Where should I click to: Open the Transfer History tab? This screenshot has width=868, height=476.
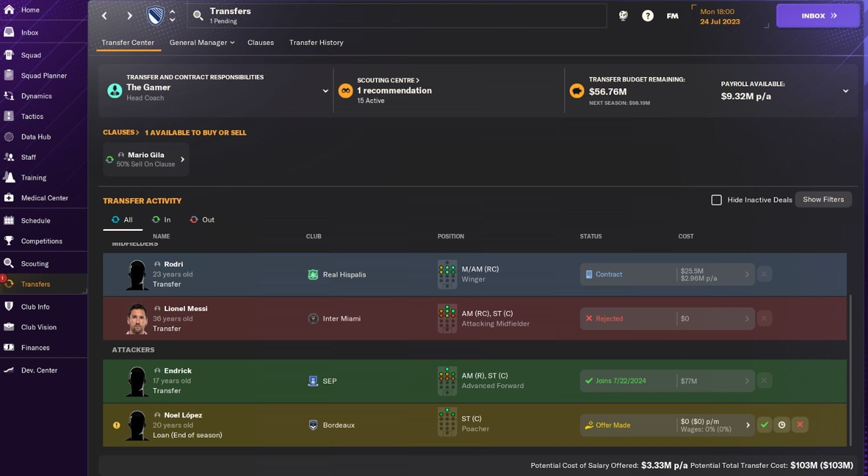pos(316,43)
